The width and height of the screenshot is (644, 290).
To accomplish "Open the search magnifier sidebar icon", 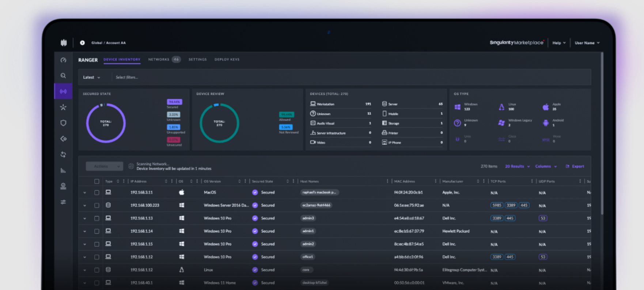I will [63, 76].
